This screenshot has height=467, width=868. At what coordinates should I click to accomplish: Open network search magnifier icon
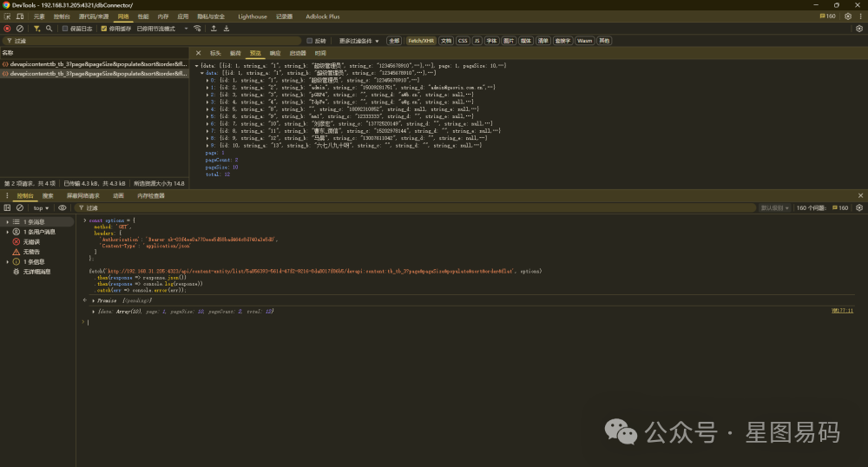click(x=49, y=29)
